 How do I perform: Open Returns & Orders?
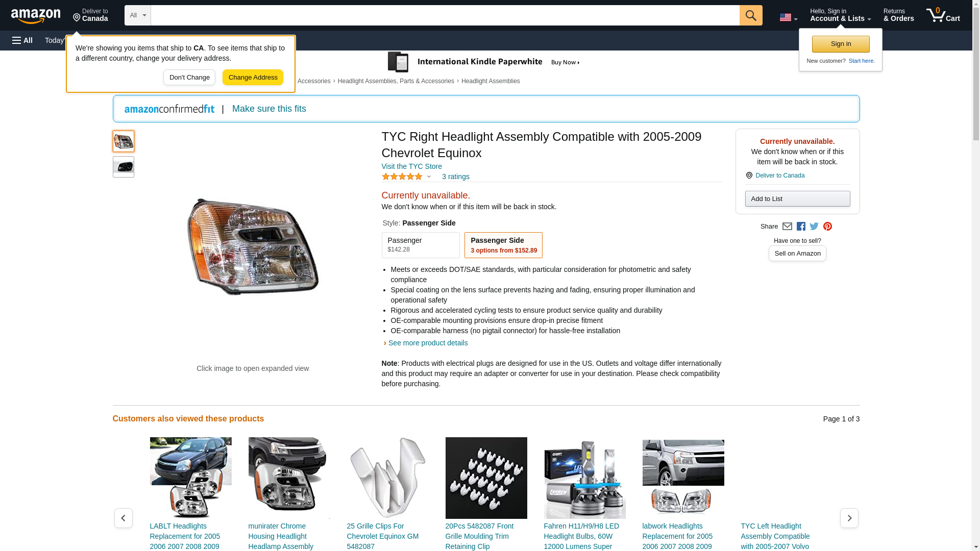click(x=898, y=15)
